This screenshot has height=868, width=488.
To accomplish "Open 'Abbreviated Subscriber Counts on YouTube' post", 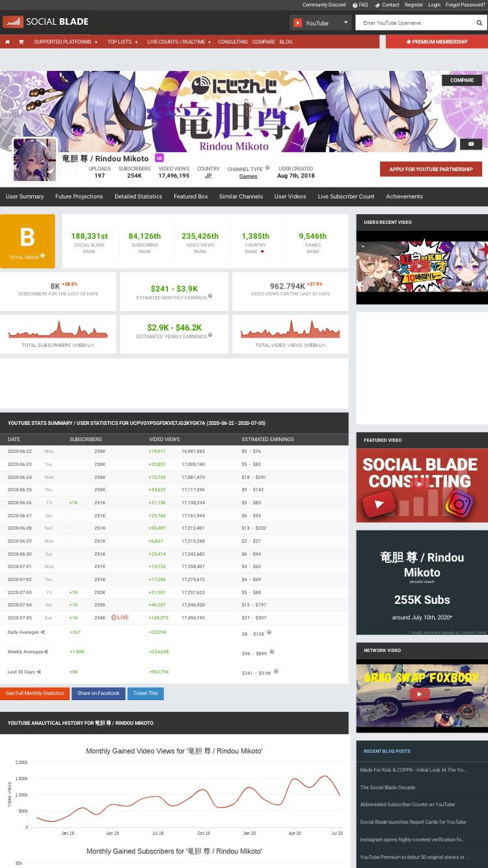I will coord(407,804).
